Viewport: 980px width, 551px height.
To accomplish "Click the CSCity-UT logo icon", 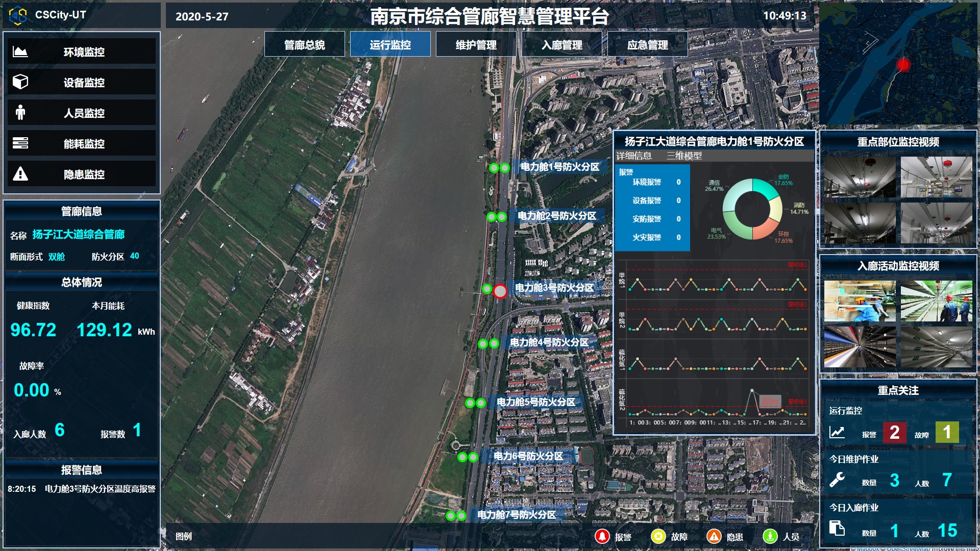I will coord(18,15).
